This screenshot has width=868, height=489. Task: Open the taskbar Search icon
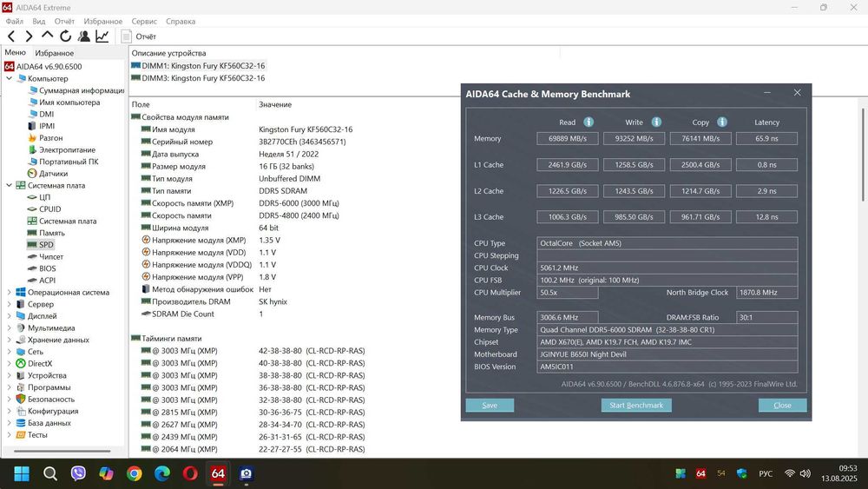point(50,473)
